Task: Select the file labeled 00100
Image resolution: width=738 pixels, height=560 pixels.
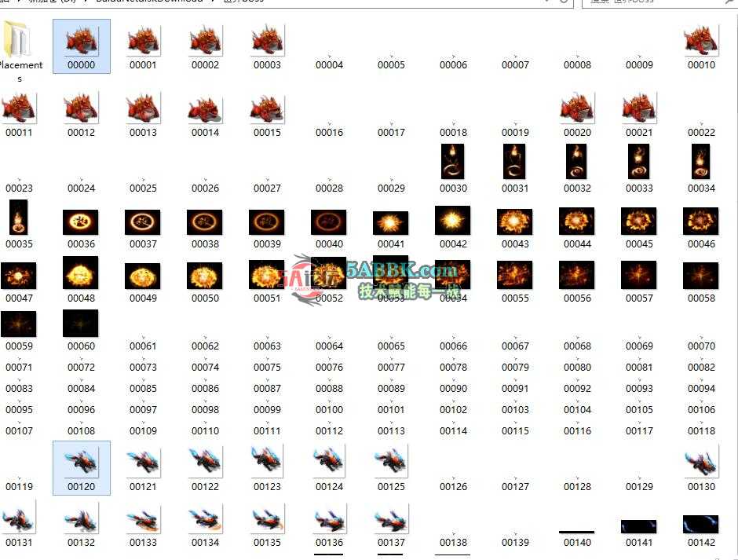Action: pos(329,409)
